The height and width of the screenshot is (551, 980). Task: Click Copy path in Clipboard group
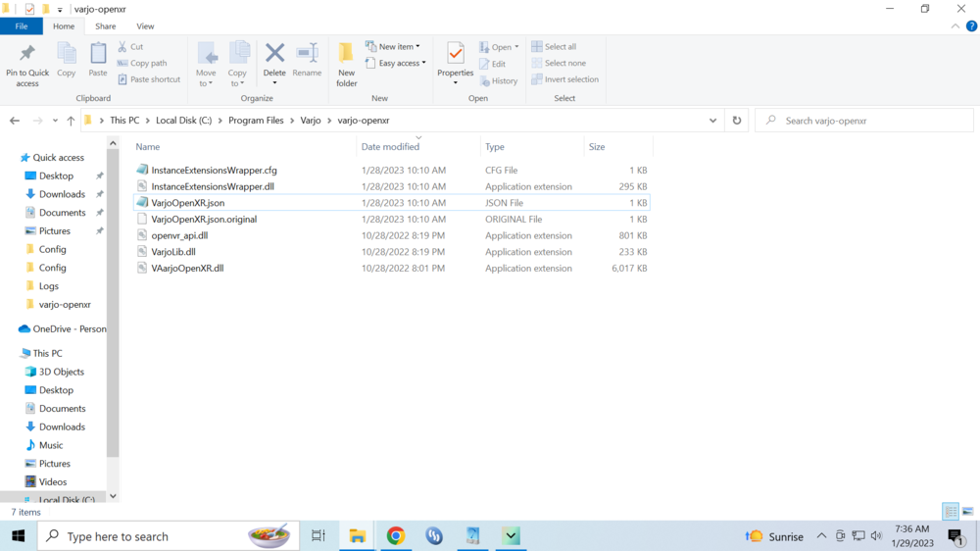pos(142,63)
